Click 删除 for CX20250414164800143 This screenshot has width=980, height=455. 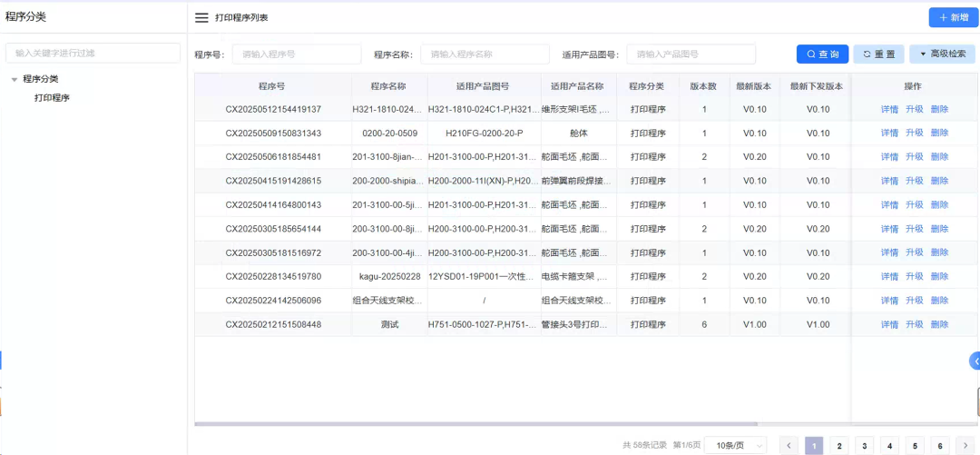[x=939, y=204]
